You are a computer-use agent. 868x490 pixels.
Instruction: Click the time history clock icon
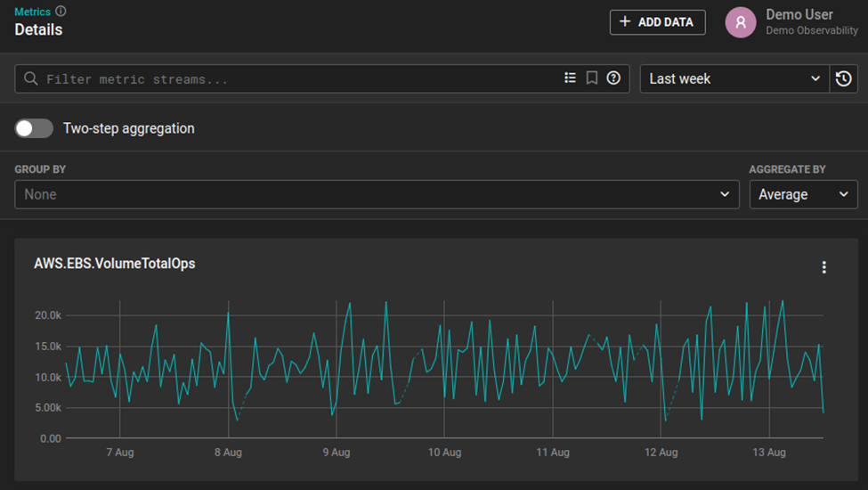[844, 78]
